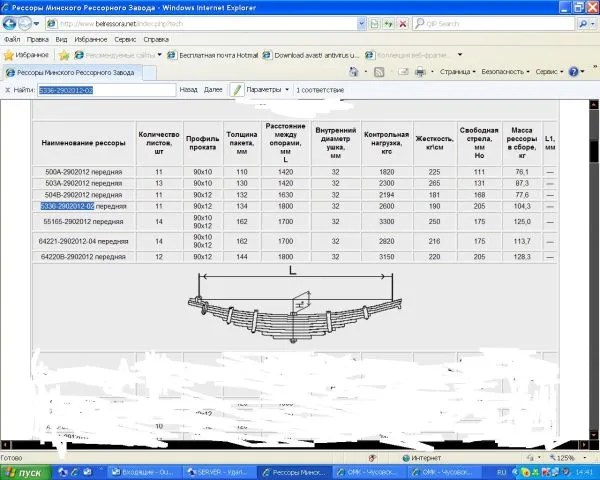Click the browser Forward arrow button
Viewport: 600px width, 480px height.
pyautogui.click(x=25, y=24)
